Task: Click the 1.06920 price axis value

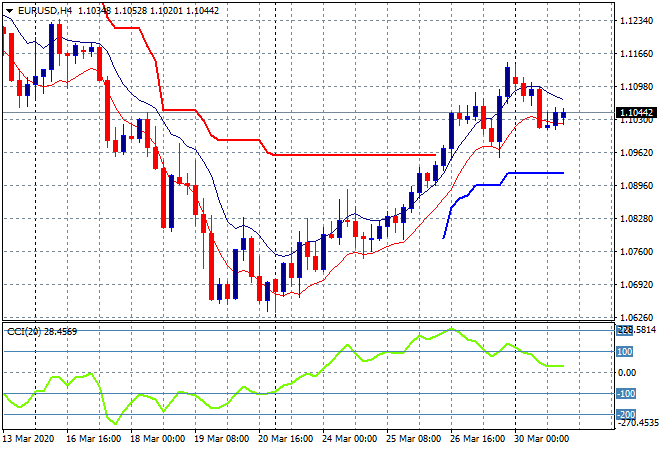Action: (x=637, y=285)
